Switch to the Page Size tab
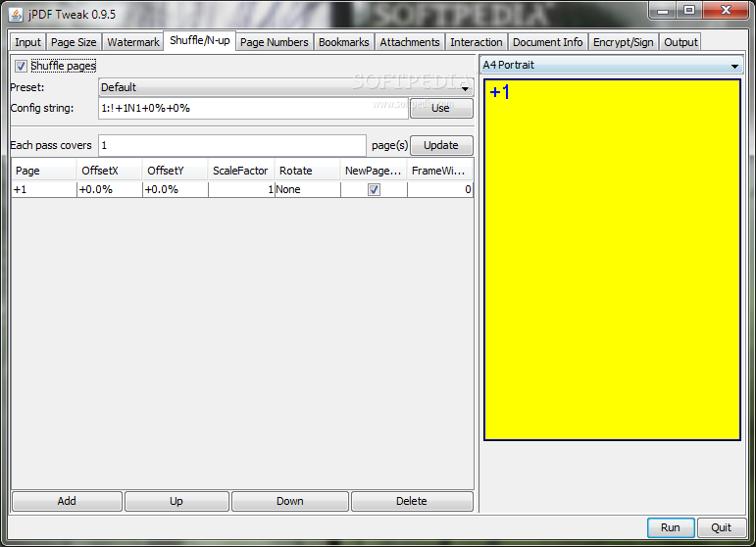The height and width of the screenshot is (547, 756). (74, 42)
